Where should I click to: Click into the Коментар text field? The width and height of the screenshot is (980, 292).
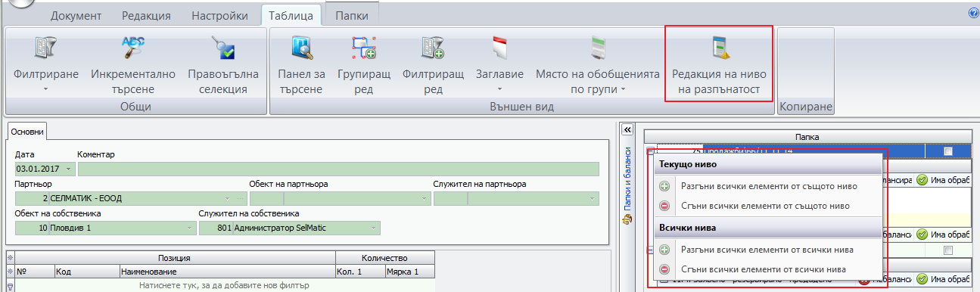[338, 169]
